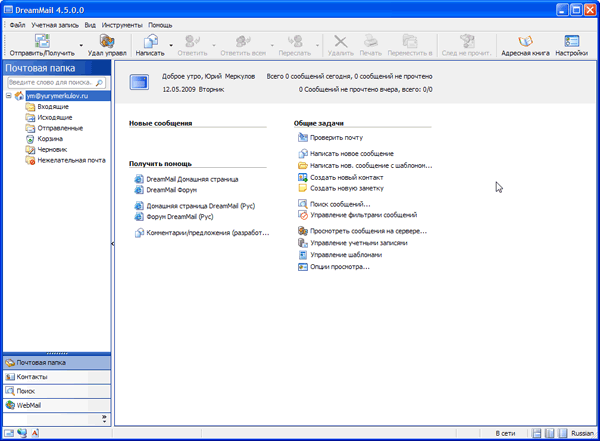Click the second layout icon next to Russian
This screenshot has width=600, height=441.
(549, 433)
